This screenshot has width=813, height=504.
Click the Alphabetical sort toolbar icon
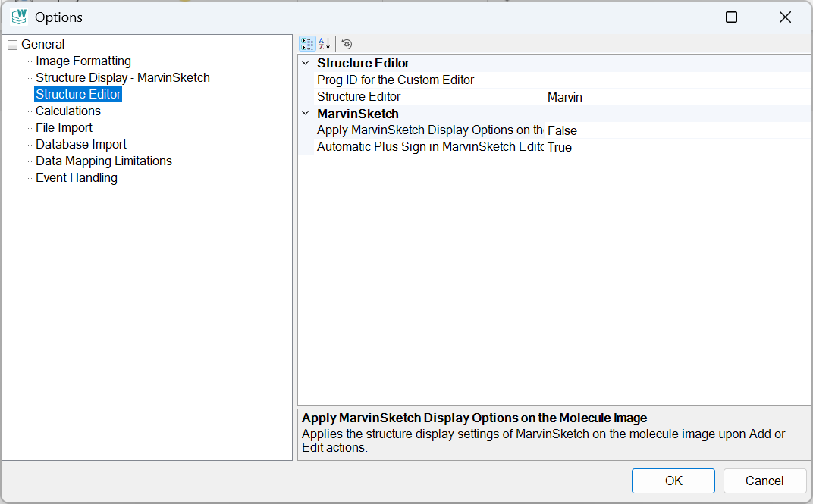[x=325, y=44]
